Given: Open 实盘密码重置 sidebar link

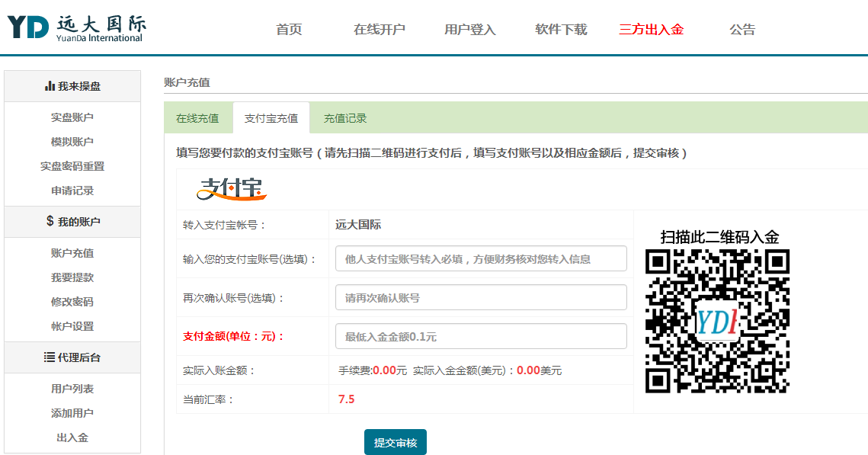Looking at the screenshot, I should 72,166.
